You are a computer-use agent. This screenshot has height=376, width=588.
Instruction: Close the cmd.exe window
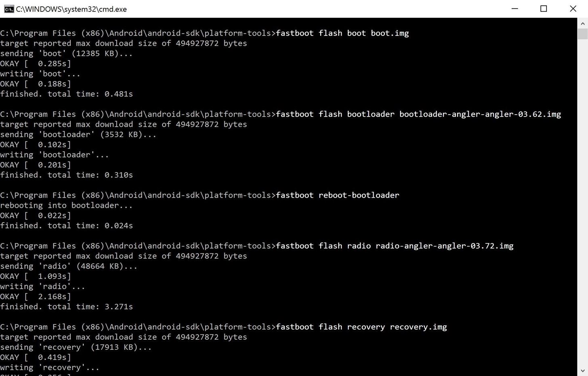573,8
